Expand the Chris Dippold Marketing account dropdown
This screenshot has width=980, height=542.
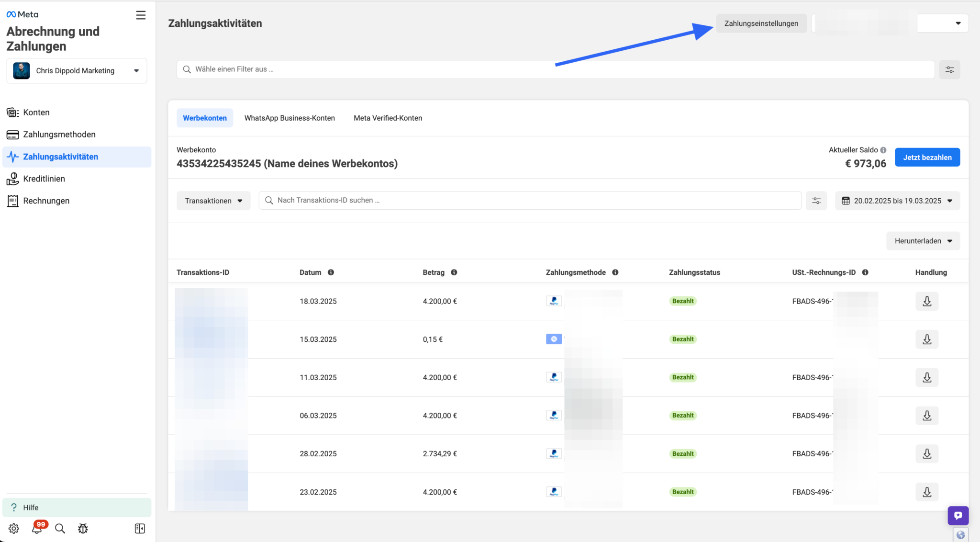tap(77, 71)
